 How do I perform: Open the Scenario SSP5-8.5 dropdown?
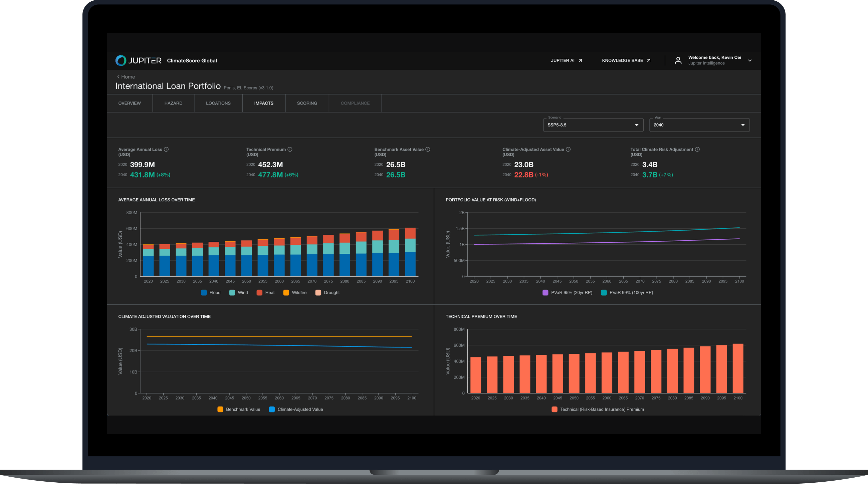[593, 125]
